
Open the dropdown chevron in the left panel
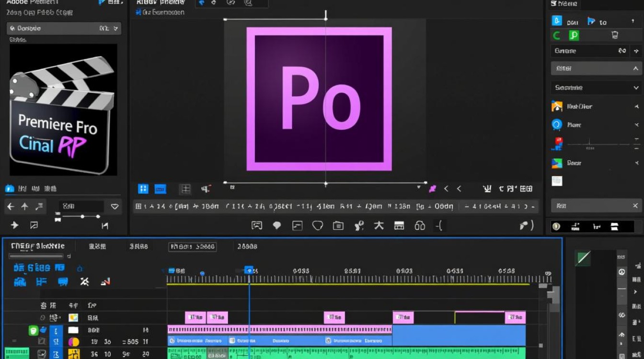pos(115,207)
